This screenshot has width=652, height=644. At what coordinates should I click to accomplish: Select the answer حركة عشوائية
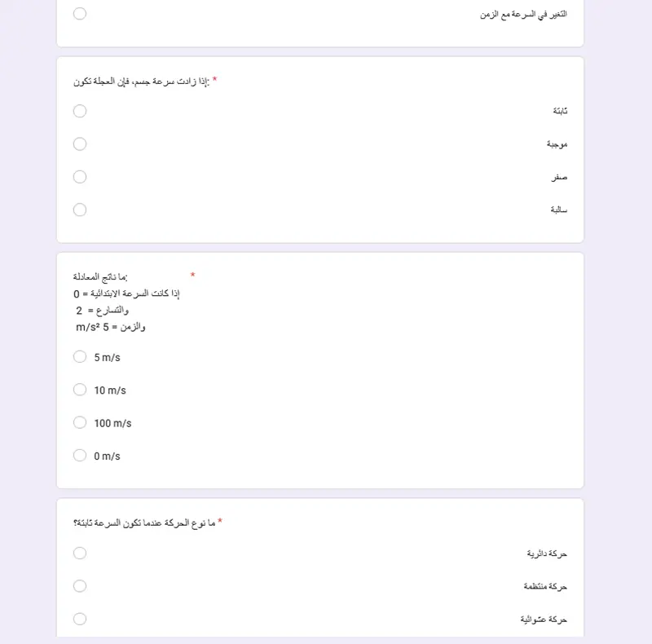(80, 619)
